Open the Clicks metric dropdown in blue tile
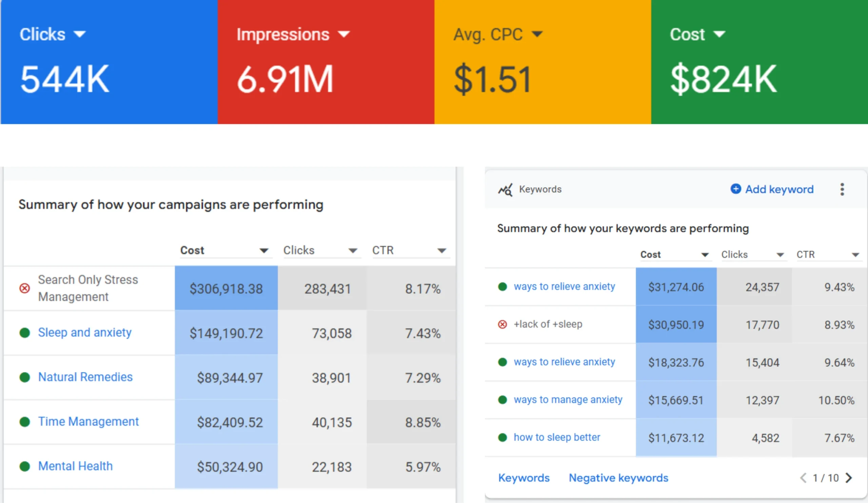The width and height of the screenshot is (868, 503). [80, 34]
